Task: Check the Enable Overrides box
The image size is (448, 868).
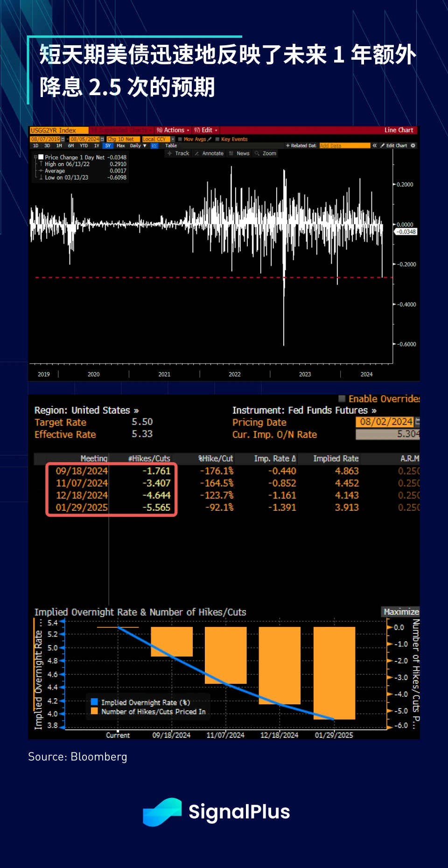Action: pos(342,399)
